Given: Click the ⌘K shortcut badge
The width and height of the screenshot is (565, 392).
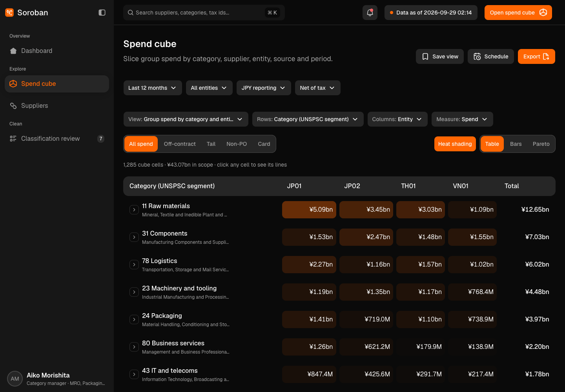Looking at the screenshot, I should click(x=272, y=13).
